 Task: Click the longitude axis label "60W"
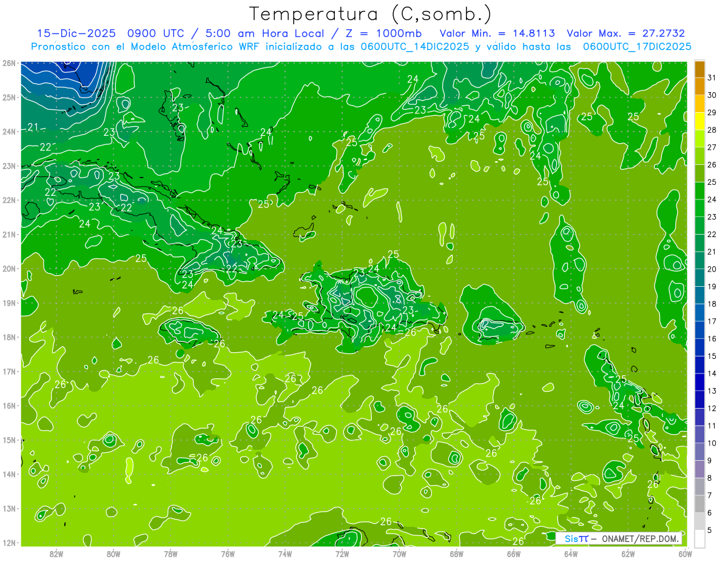[x=684, y=554]
